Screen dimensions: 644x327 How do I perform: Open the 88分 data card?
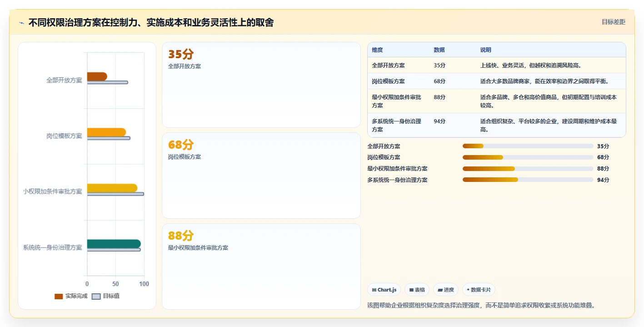pos(261,267)
